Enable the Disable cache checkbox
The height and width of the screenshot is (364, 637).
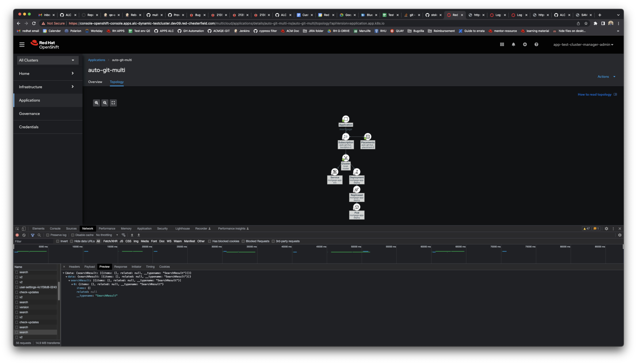73,235
